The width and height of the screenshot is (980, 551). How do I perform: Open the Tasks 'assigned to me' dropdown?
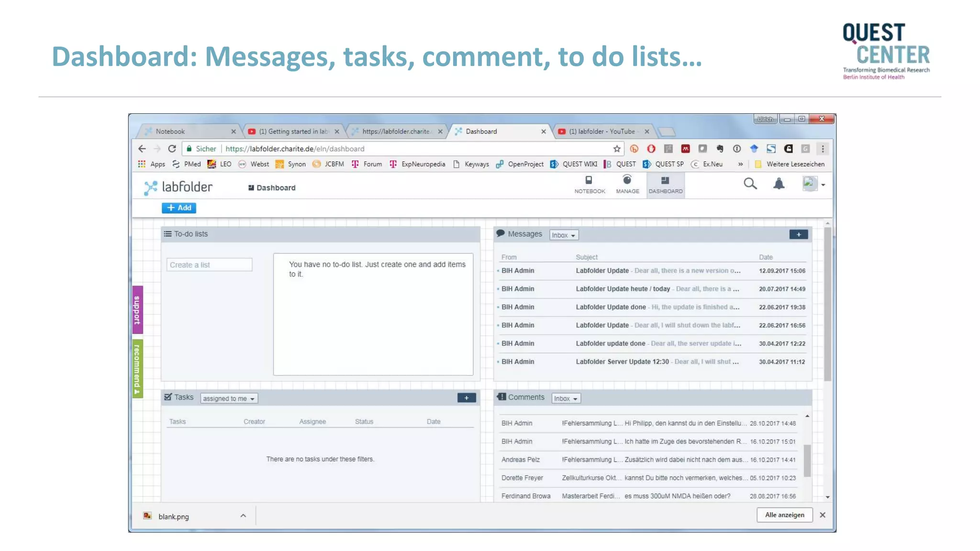point(229,398)
